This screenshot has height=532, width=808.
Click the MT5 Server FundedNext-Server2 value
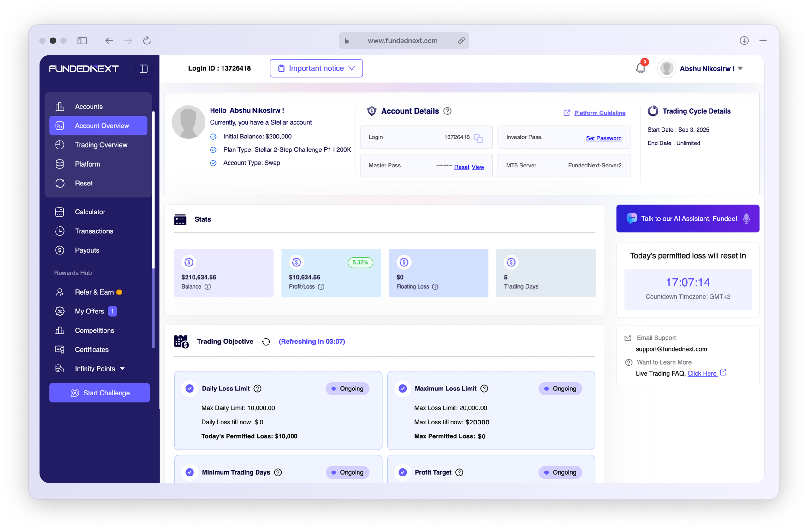point(595,165)
